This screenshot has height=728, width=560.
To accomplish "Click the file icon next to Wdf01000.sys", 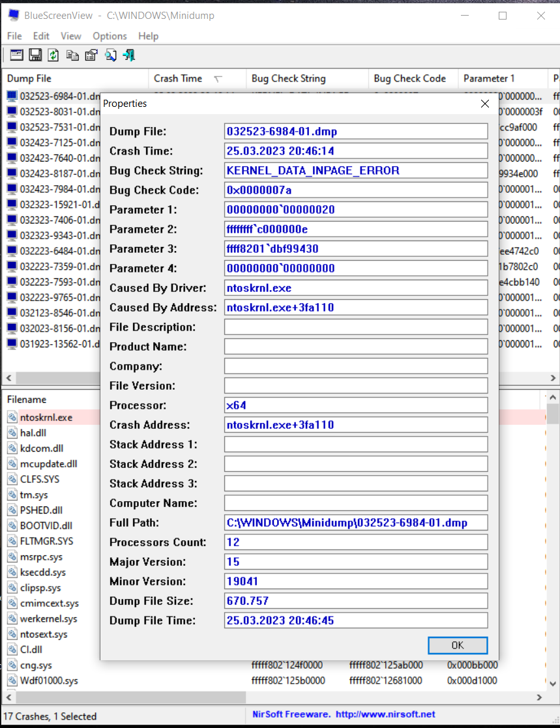I will point(12,680).
